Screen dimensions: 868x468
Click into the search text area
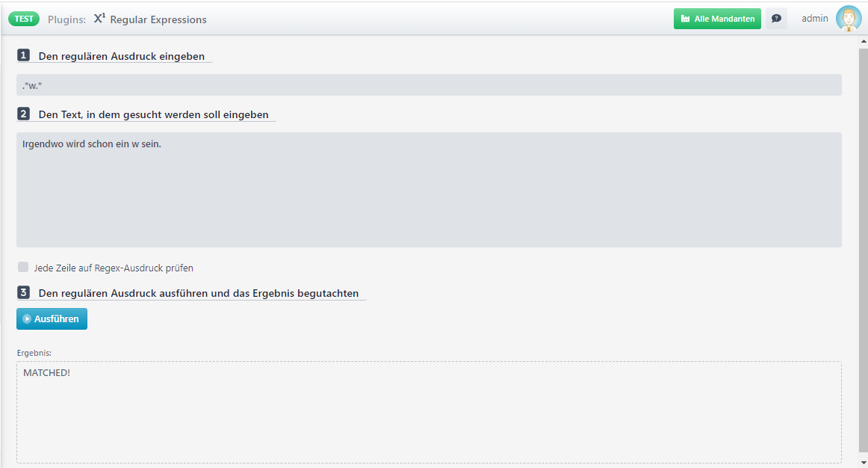[429, 189]
